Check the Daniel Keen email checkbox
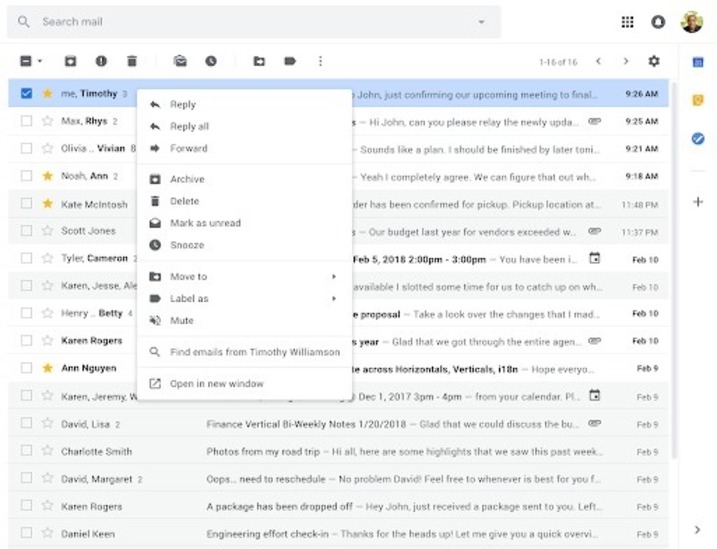 pos(27,533)
